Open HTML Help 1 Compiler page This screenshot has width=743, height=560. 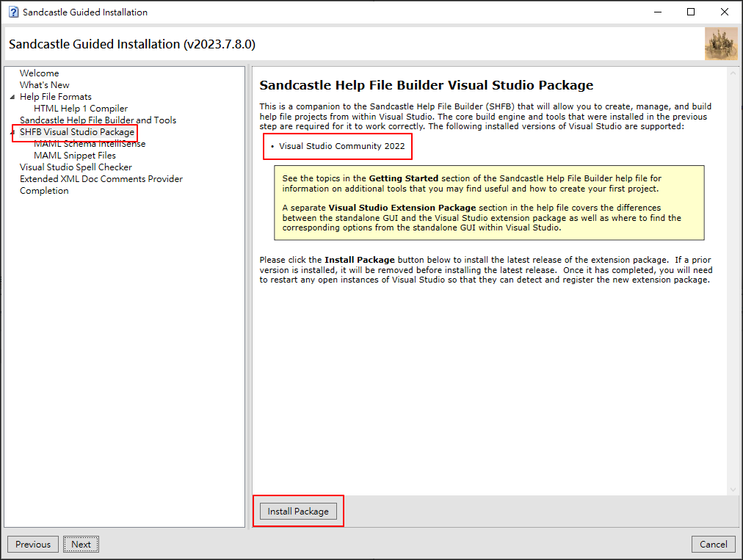point(81,109)
